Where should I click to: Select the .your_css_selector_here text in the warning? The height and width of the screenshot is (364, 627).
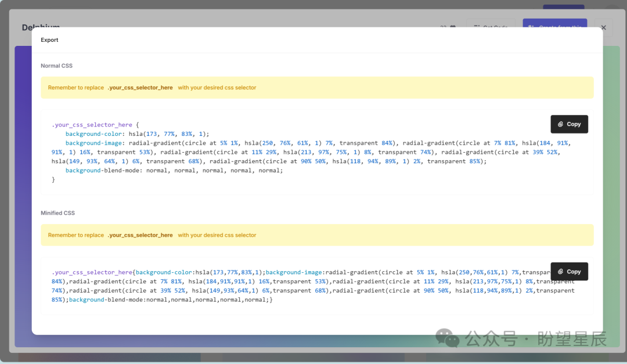(140, 87)
